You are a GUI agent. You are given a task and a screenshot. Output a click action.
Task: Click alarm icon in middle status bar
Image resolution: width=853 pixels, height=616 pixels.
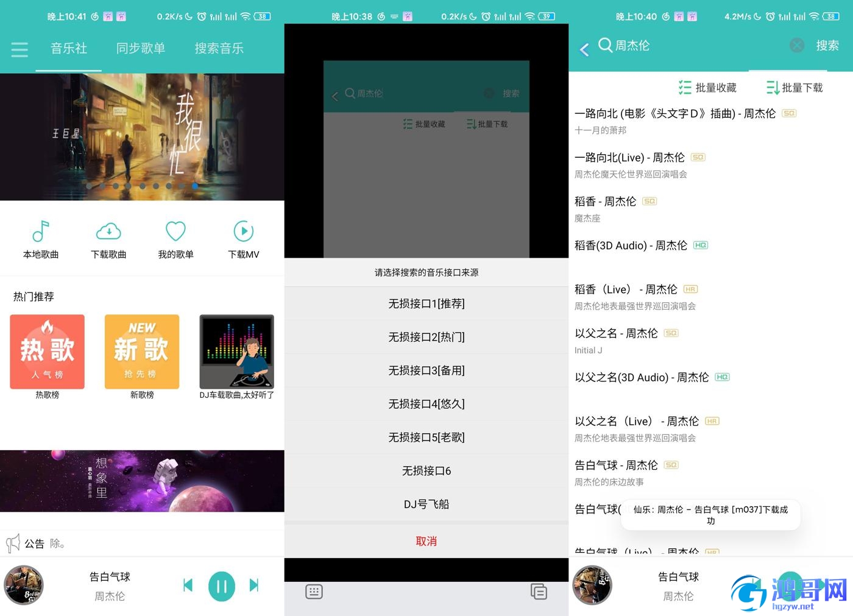coord(486,16)
